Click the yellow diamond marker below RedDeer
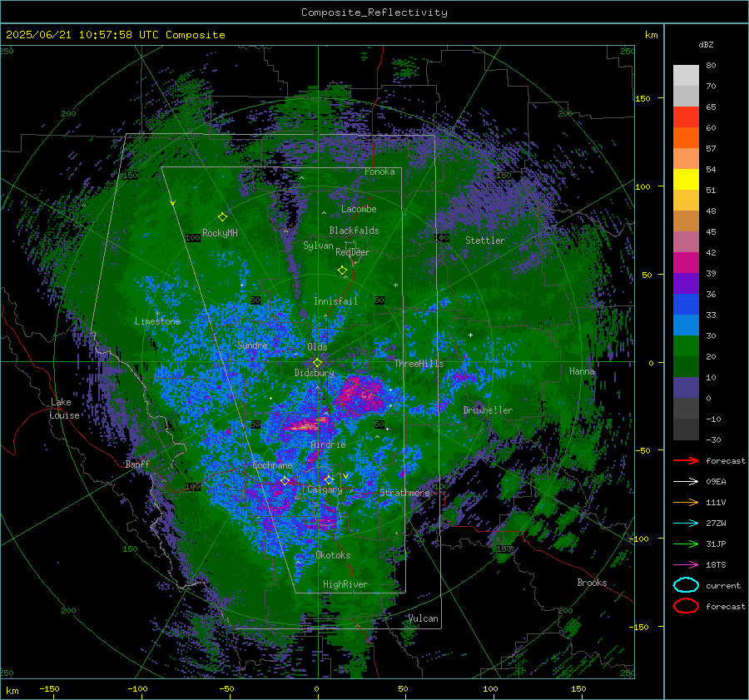The width and height of the screenshot is (749, 700). tap(342, 271)
